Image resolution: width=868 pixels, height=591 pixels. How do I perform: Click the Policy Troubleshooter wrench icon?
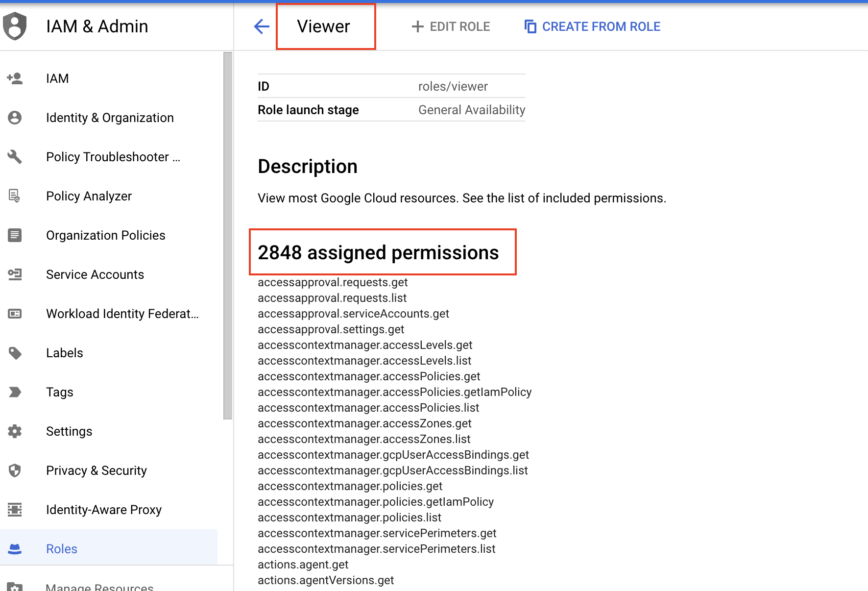pos(15,157)
